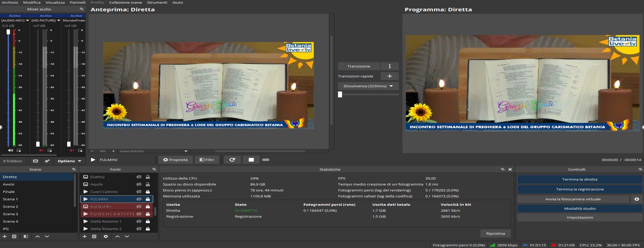Add a quick transition with plus icon
The height and width of the screenshot is (248, 644).
click(x=389, y=76)
